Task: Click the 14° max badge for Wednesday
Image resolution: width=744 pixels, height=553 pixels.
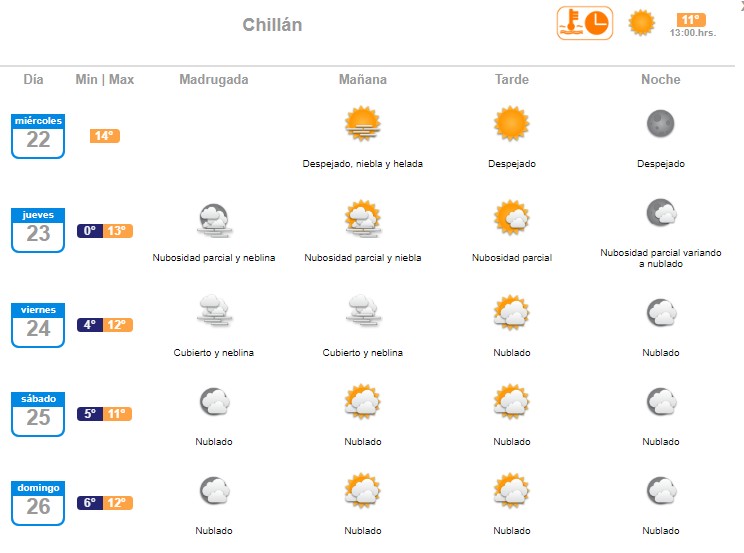Action: [x=105, y=136]
